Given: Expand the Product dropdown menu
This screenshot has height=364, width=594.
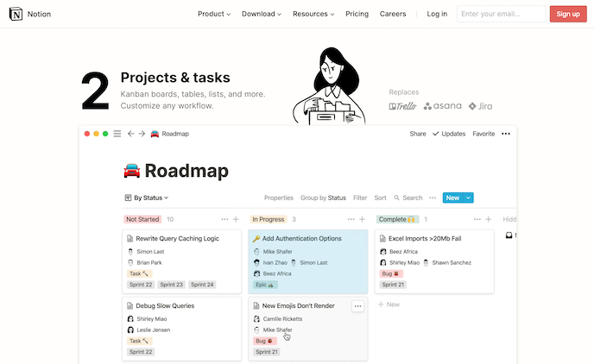Looking at the screenshot, I should pyautogui.click(x=214, y=14).
